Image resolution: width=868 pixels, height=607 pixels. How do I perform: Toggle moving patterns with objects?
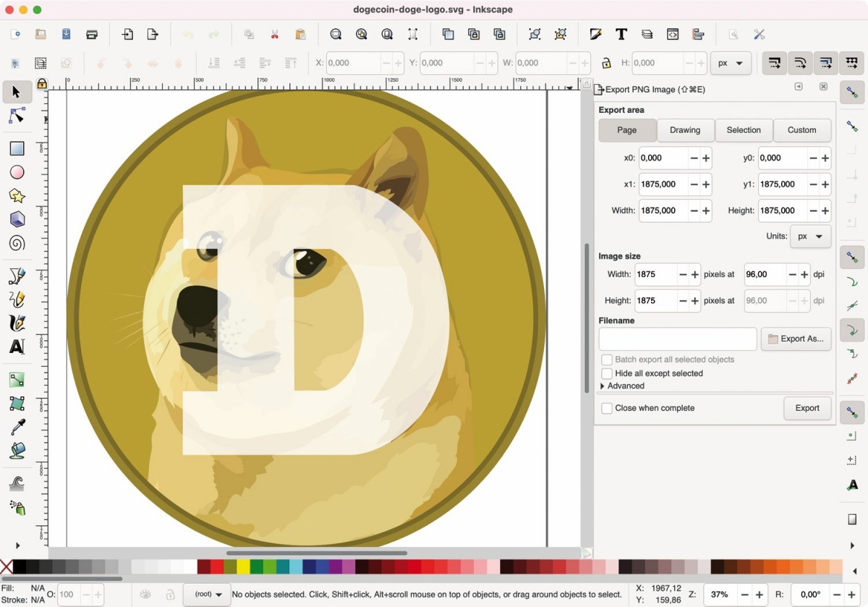852,63
